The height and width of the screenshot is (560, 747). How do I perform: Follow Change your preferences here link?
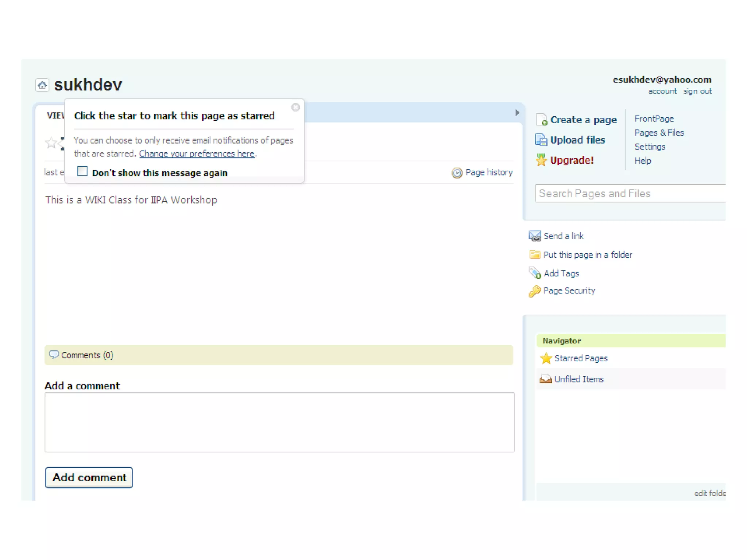tap(197, 154)
